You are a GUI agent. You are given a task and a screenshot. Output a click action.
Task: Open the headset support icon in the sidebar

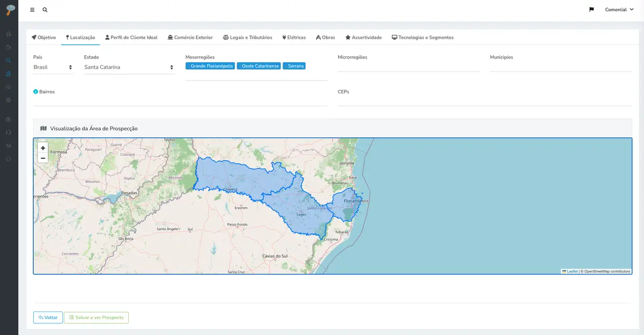[9, 132]
